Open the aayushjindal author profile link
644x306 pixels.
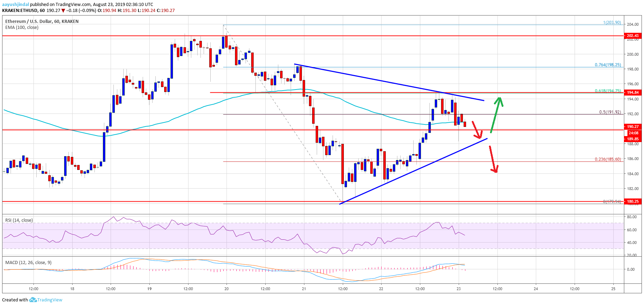pyautogui.click(x=16, y=5)
